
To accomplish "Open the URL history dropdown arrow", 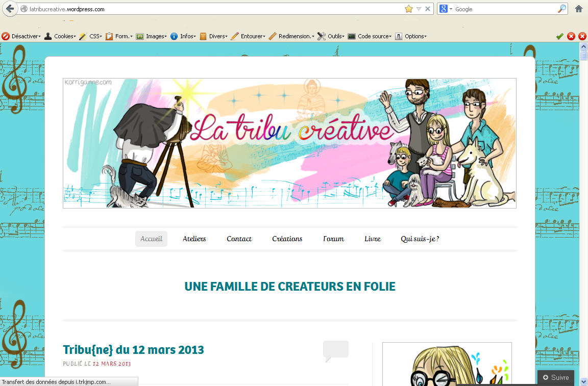I will [x=419, y=9].
